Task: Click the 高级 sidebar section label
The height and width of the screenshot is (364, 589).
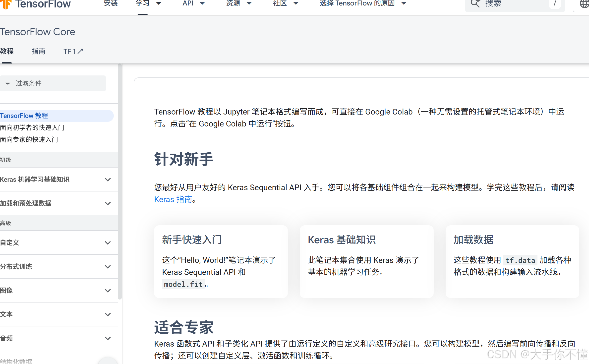Action: pos(5,223)
